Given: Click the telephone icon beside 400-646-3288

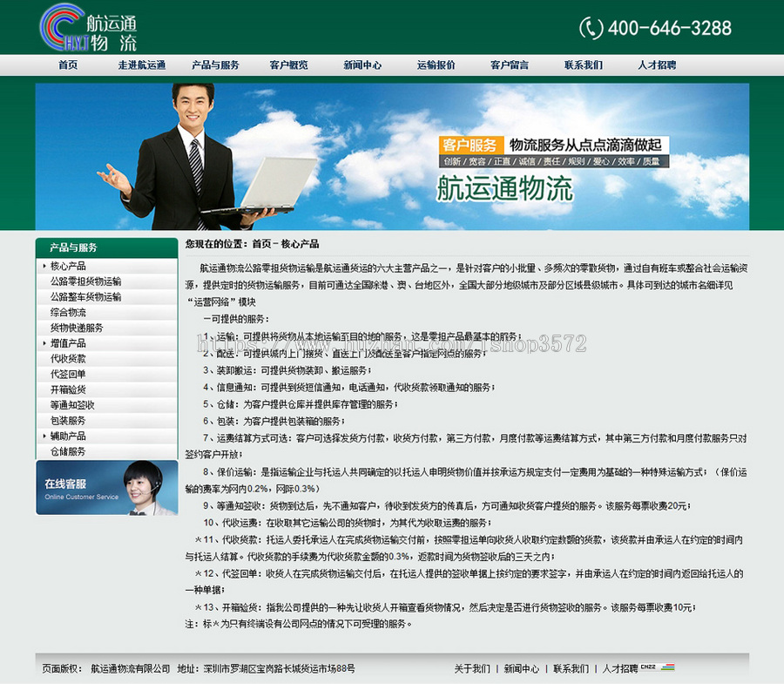Looking at the screenshot, I should pos(591,27).
